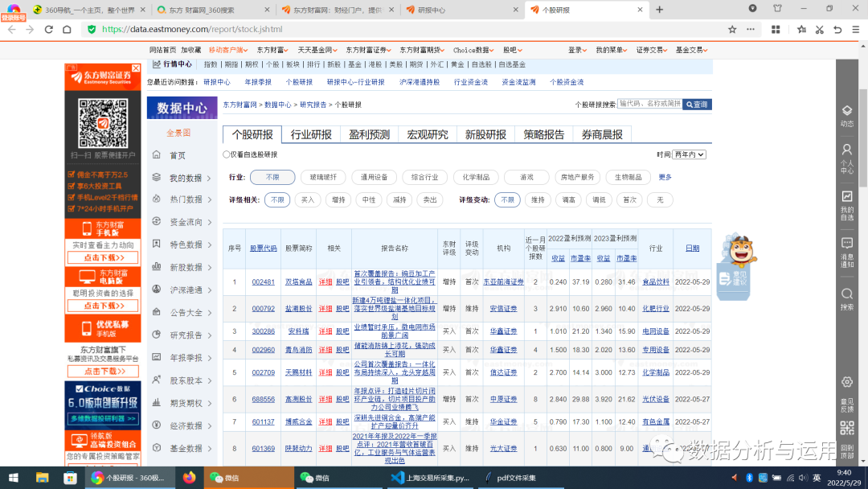
Task: Switch to 券商晨报 tab
Action: [x=602, y=134]
